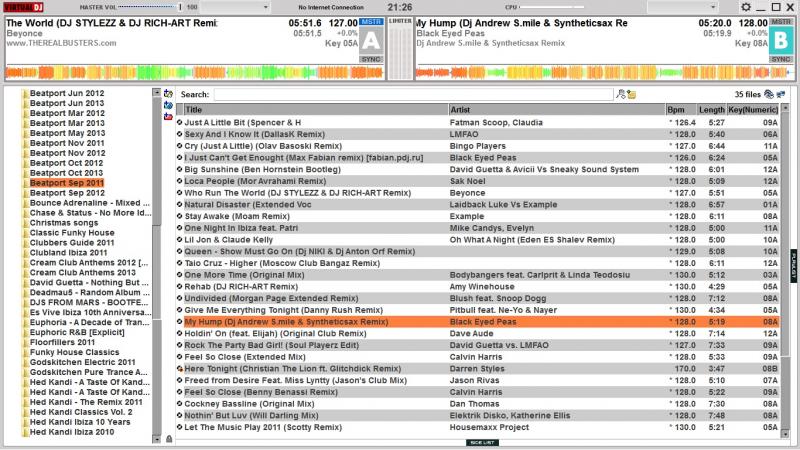
Task: Click the red add filter folder icon
Action: coord(168,117)
